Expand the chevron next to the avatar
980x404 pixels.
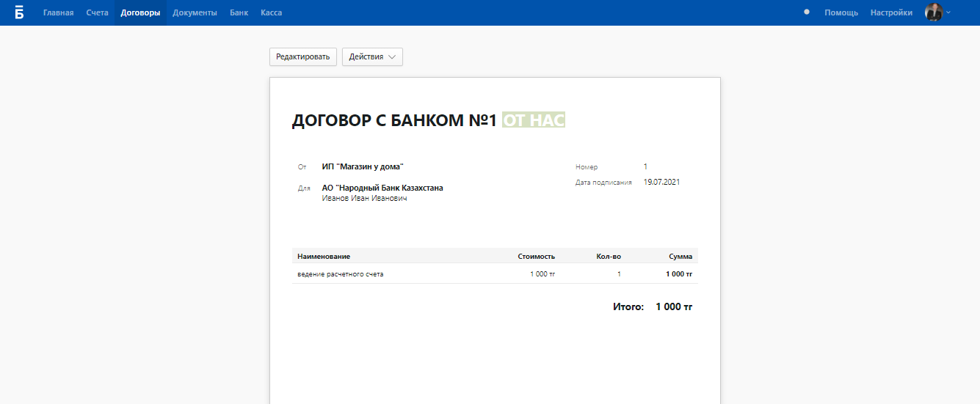pyautogui.click(x=948, y=12)
